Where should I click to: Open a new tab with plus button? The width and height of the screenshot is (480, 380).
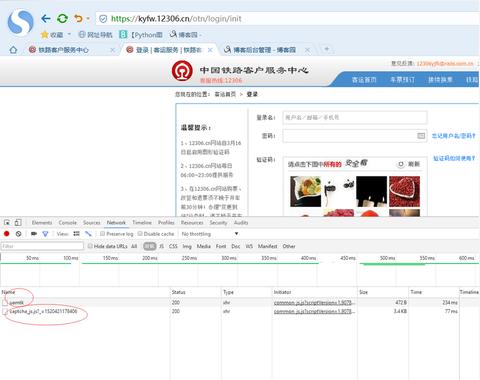pyautogui.click(x=327, y=49)
